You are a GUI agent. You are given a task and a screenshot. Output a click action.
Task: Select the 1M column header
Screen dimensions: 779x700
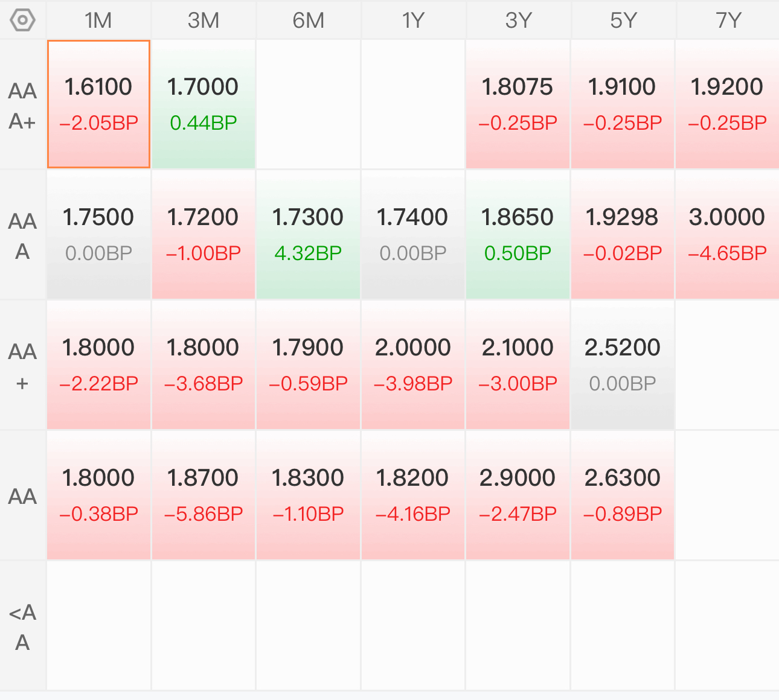coord(98,21)
